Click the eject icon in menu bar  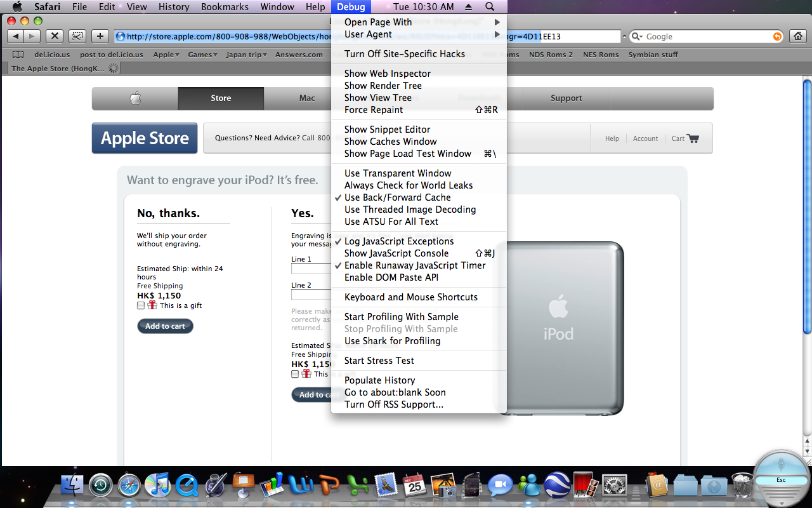(468, 7)
